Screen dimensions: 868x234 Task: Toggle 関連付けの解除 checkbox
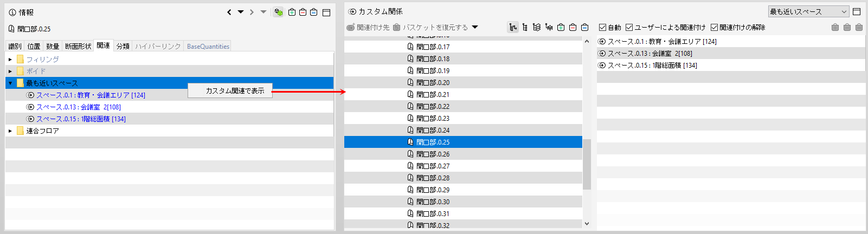714,27
